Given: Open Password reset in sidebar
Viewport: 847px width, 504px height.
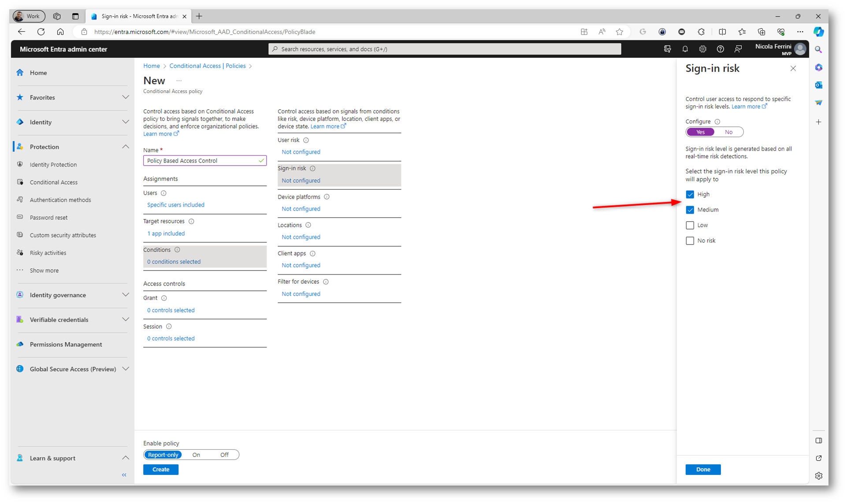Looking at the screenshot, I should (x=48, y=218).
